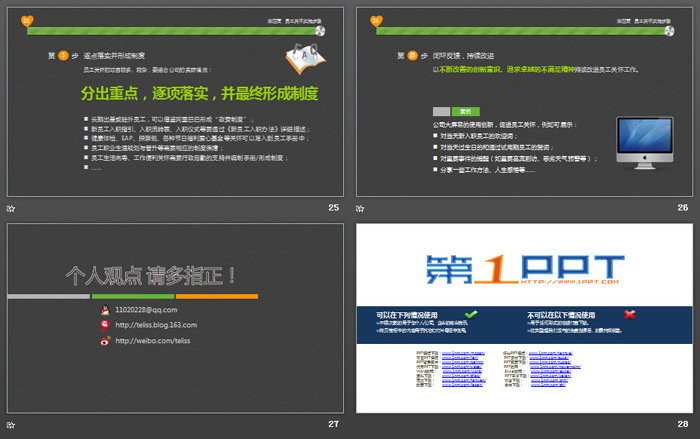This screenshot has width=700, height=439.
Task: Click the 可以在下列情况使用 heading
Action: point(407,315)
